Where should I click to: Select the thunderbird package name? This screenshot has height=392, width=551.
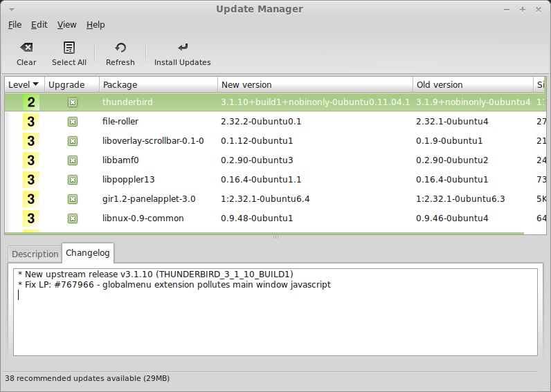[x=127, y=102]
